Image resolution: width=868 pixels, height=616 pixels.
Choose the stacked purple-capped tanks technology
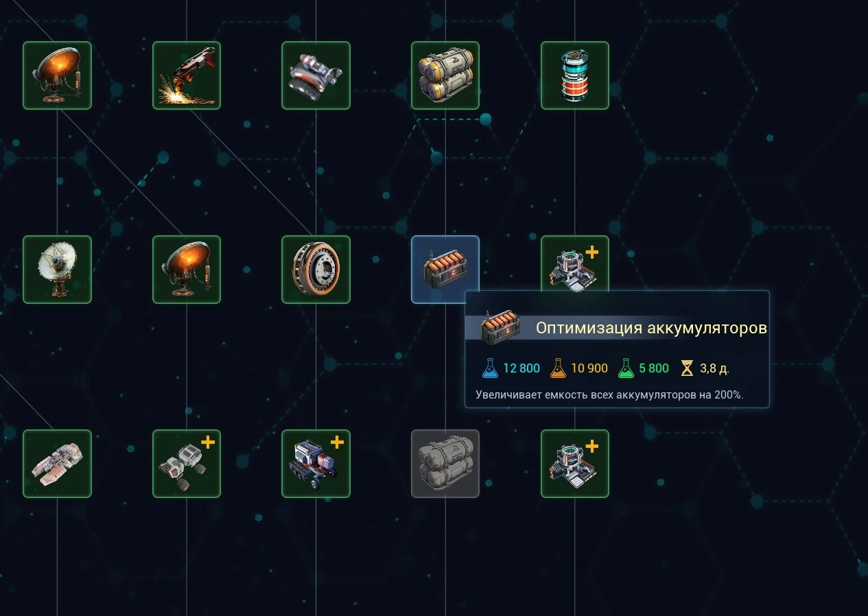(445, 75)
